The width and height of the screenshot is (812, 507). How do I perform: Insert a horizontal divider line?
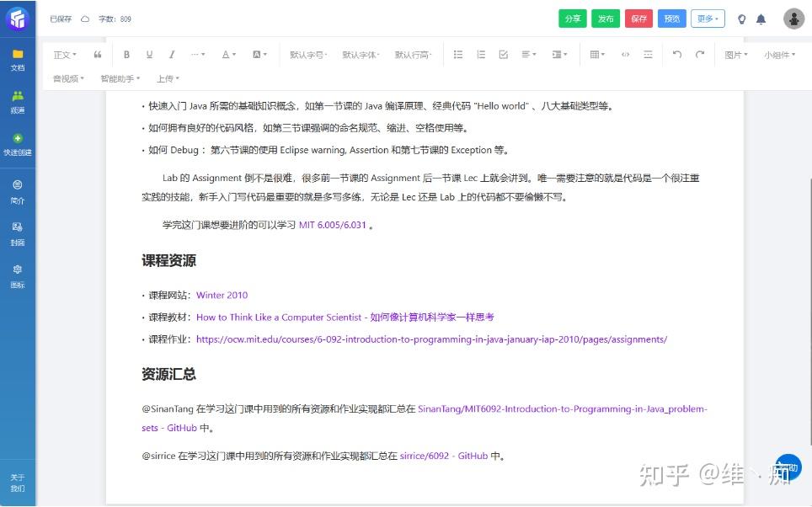[648, 55]
